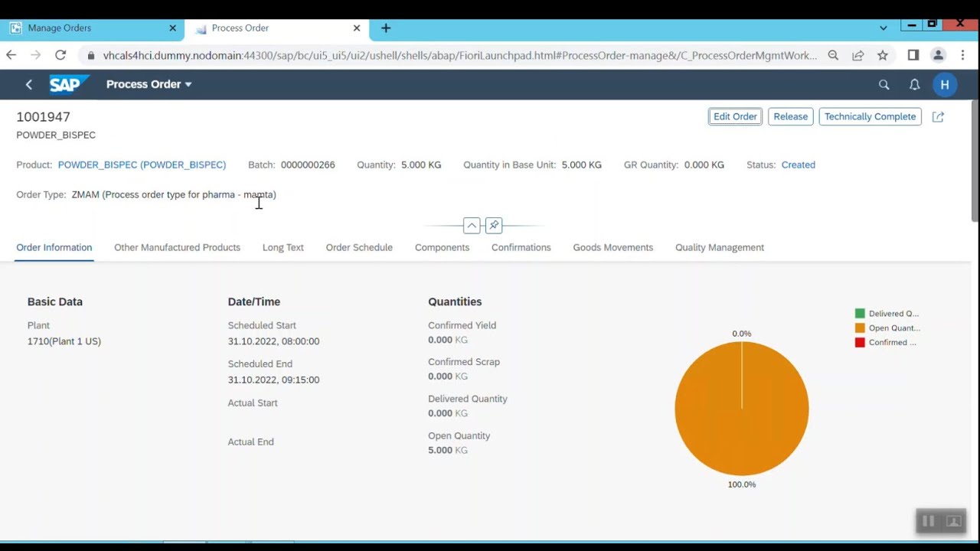Click Open Quantity value 5.000 KG
This screenshot has width=980, height=551.
(448, 450)
